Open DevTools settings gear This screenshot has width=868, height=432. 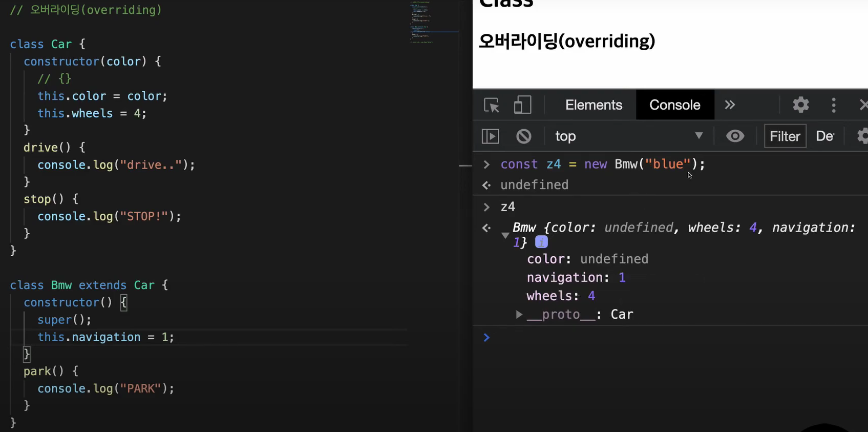click(801, 105)
